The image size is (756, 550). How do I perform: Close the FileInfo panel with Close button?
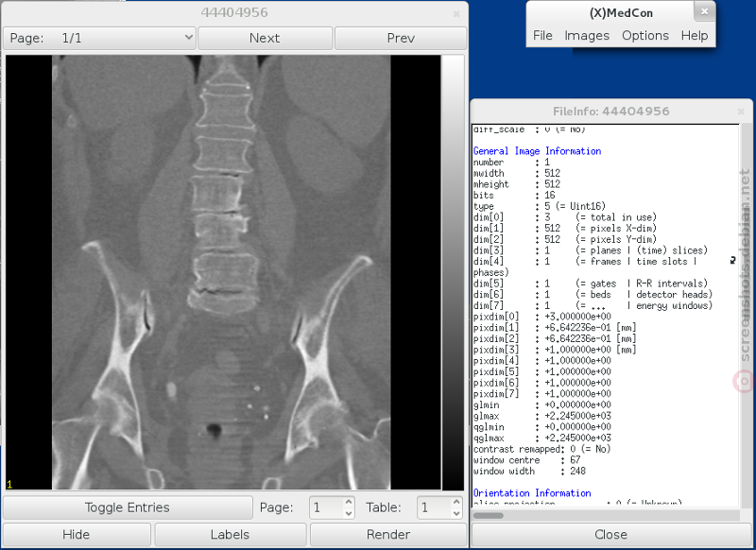point(610,535)
